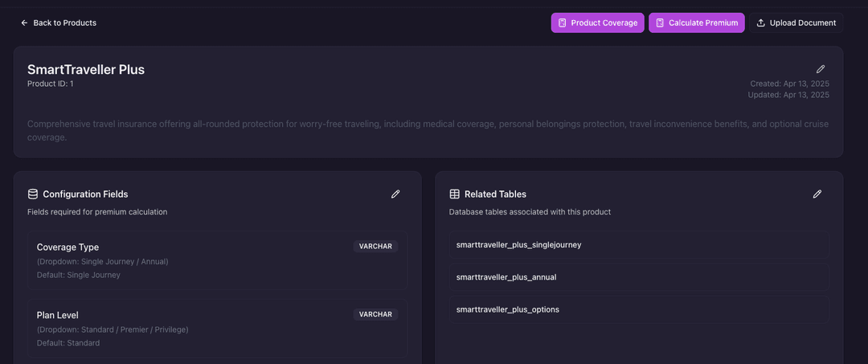868x364 pixels.
Task: Click the VARCHAR badge on Coverage Type
Action: click(x=375, y=247)
